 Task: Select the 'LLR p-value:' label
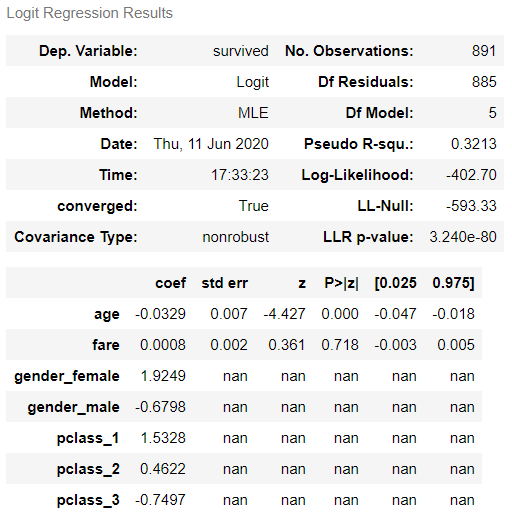(x=368, y=237)
